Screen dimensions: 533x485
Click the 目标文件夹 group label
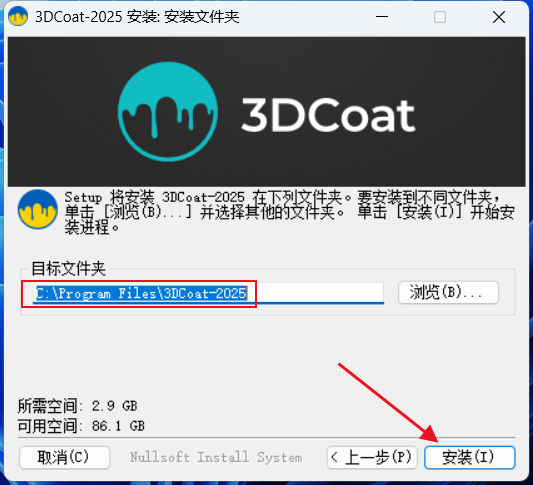(69, 269)
